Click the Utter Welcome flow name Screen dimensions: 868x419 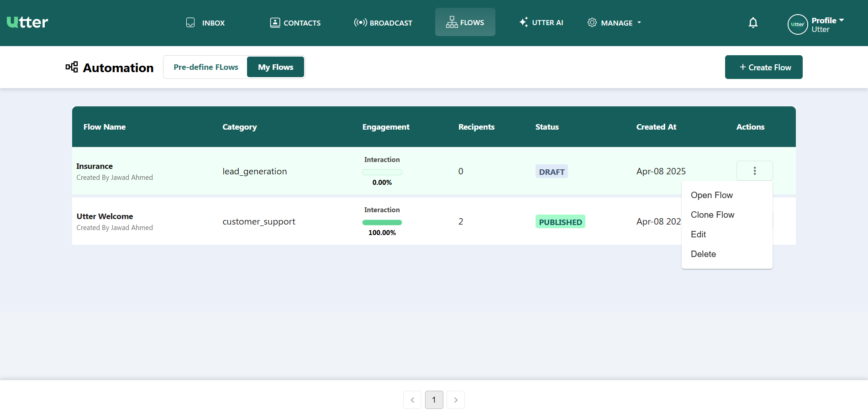105,216
